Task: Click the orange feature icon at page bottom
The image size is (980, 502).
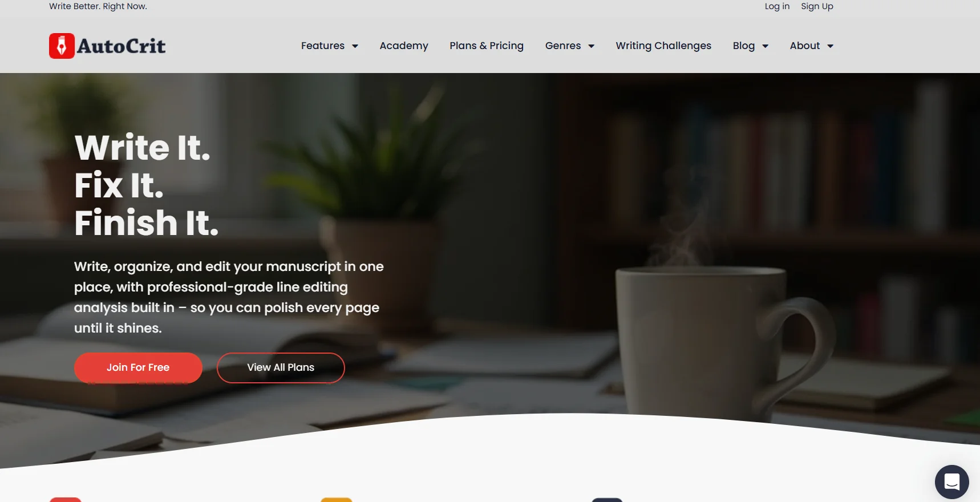Action: coord(337,500)
